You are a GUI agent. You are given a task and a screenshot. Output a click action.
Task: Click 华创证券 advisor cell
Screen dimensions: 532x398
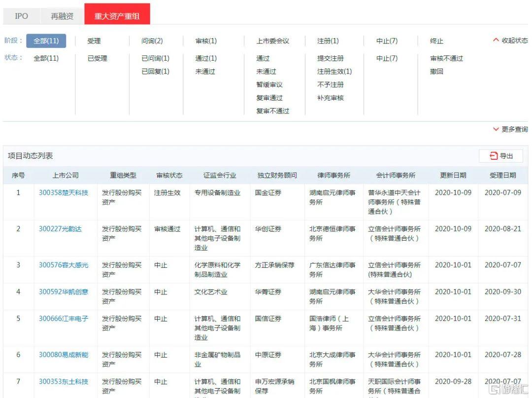click(268, 229)
